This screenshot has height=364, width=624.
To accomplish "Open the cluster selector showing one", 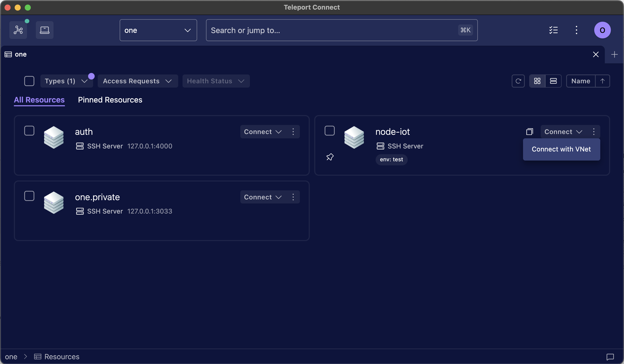I will [158, 30].
